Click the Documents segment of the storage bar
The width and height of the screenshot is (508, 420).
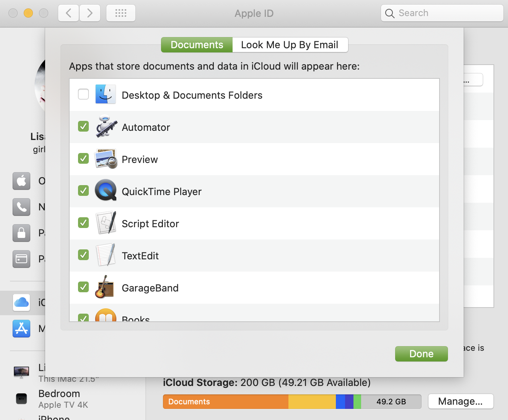[226, 402]
